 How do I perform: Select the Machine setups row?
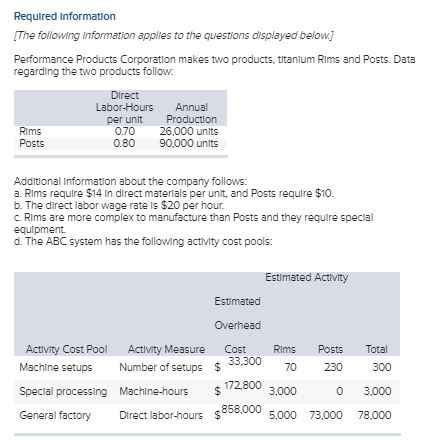pos(207,367)
